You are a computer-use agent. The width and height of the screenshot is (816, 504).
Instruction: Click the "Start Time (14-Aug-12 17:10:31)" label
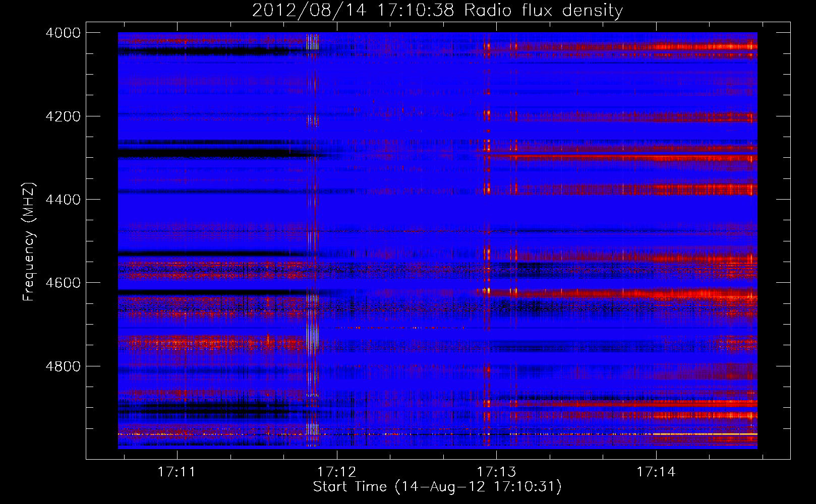point(437,487)
